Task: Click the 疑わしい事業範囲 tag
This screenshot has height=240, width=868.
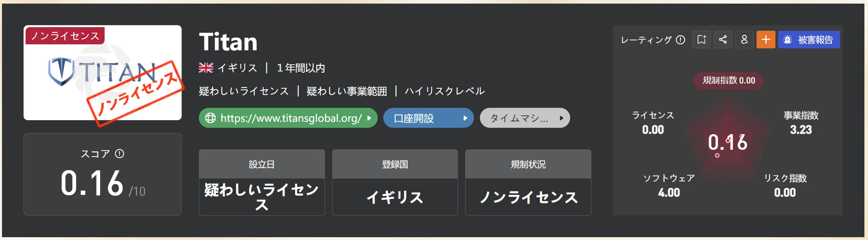Action: point(347,91)
